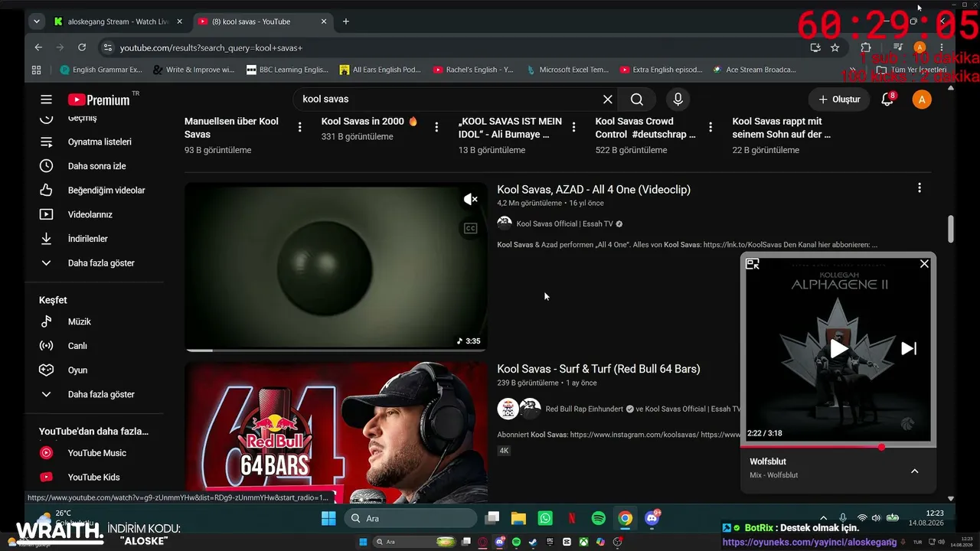Open Chrome extensions puzzle icon
The image size is (980, 551).
click(866, 47)
